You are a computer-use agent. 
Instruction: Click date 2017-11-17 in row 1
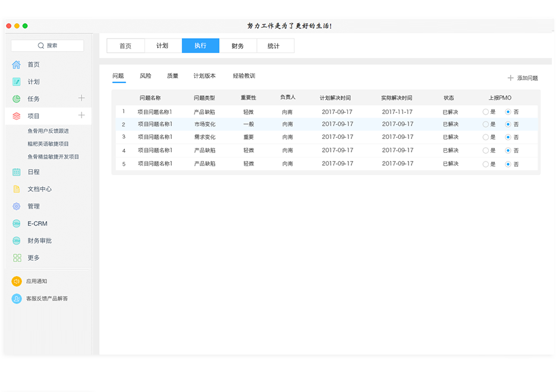click(x=397, y=112)
